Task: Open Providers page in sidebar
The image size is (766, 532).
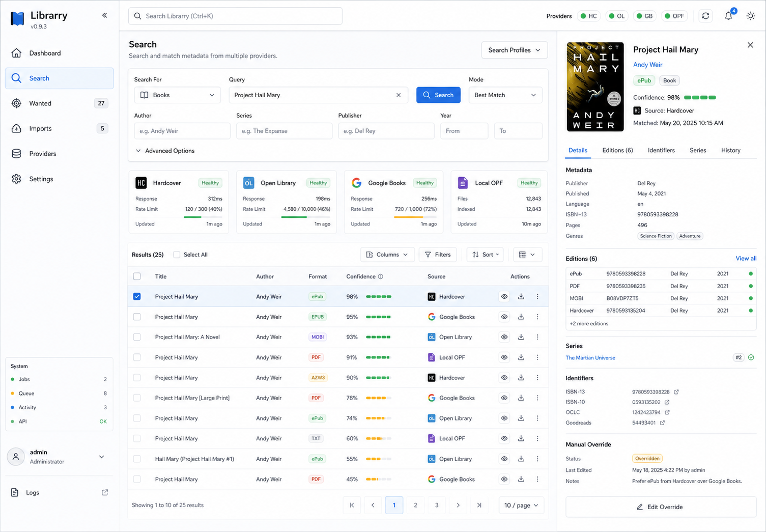Action: click(60, 154)
